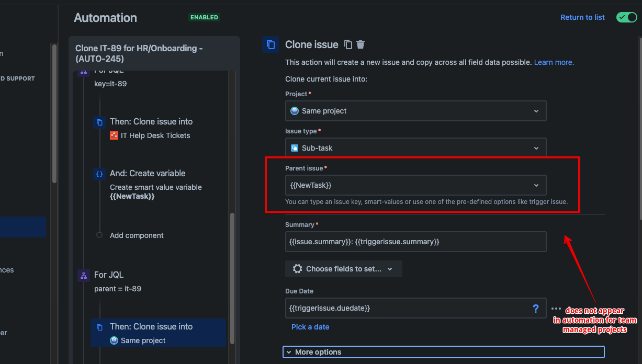The height and width of the screenshot is (364, 642).
Task: Open the Parent issue dropdown with {{NewTask}}
Action: coord(416,185)
